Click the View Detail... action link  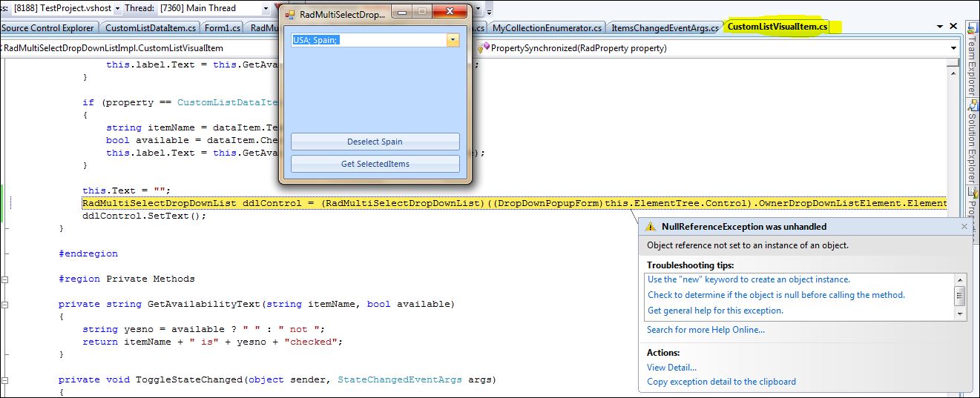coord(671,367)
